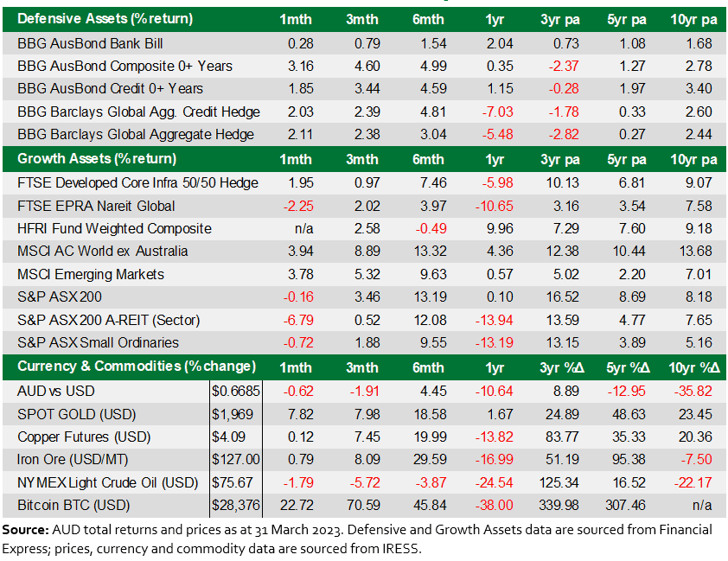The width and height of the screenshot is (728, 561).
Task: Select crude oil 1yr value '-24.54'
Action: [494, 482]
